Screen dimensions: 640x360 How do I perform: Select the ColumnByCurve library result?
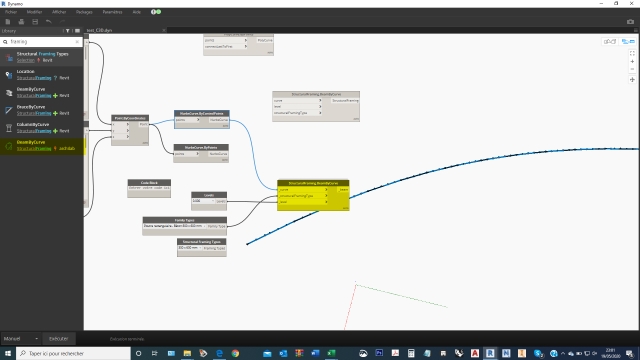coord(42,128)
